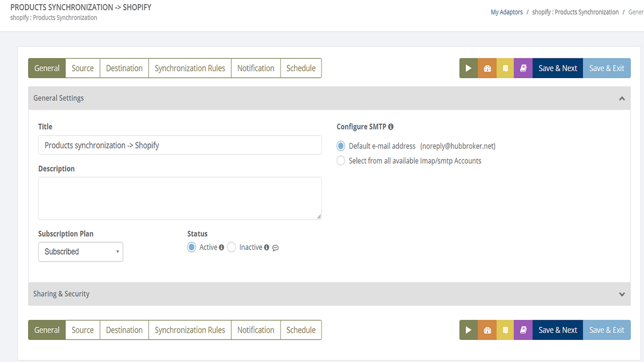Viewport: 644px width, 362px height.
Task: Click the top yellow log document icon
Action: 505,68
